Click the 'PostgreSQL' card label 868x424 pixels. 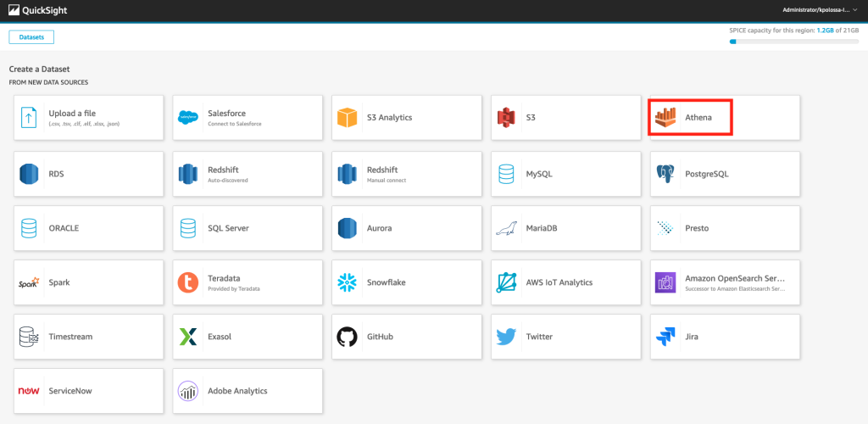pos(707,174)
